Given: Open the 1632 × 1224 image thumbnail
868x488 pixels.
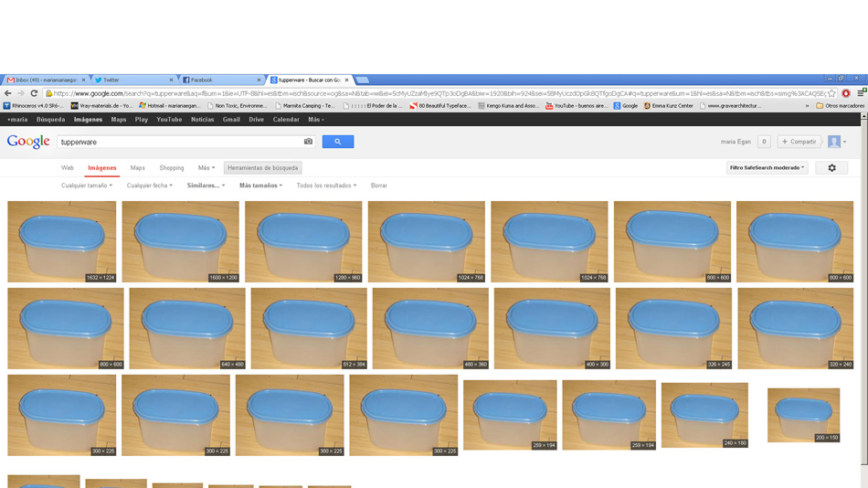Looking at the screenshot, I should [62, 241].
